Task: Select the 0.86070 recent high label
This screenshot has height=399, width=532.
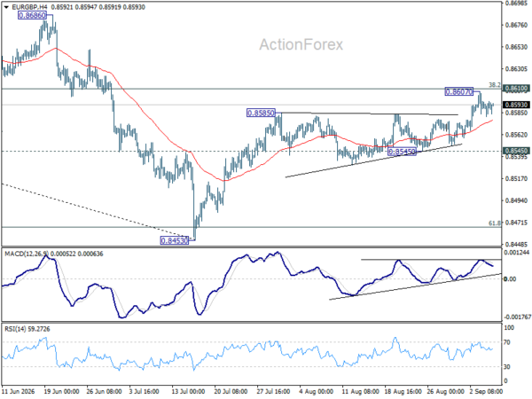Action: pyautogui.click(x=458, y=91)
